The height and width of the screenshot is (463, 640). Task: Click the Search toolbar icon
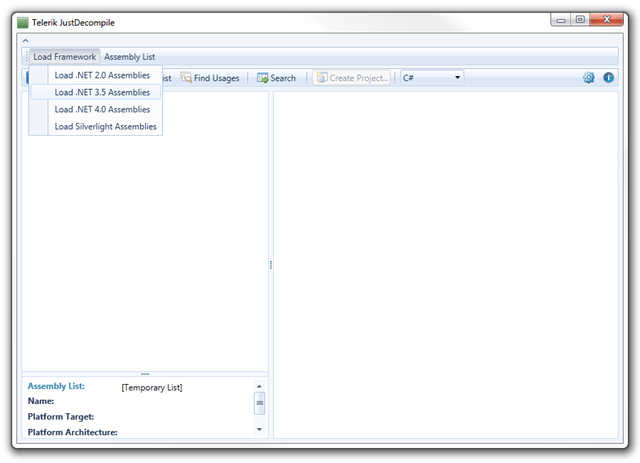tap(262, 78)
